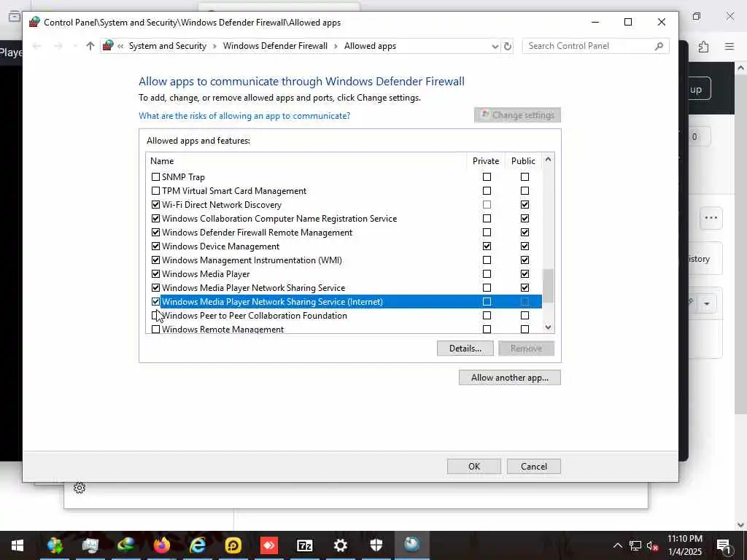Image resolution: width=747 pixels, height=560 pixels.
Task: Check Public for Windows Remote Management
Action: tap(525, 329)
